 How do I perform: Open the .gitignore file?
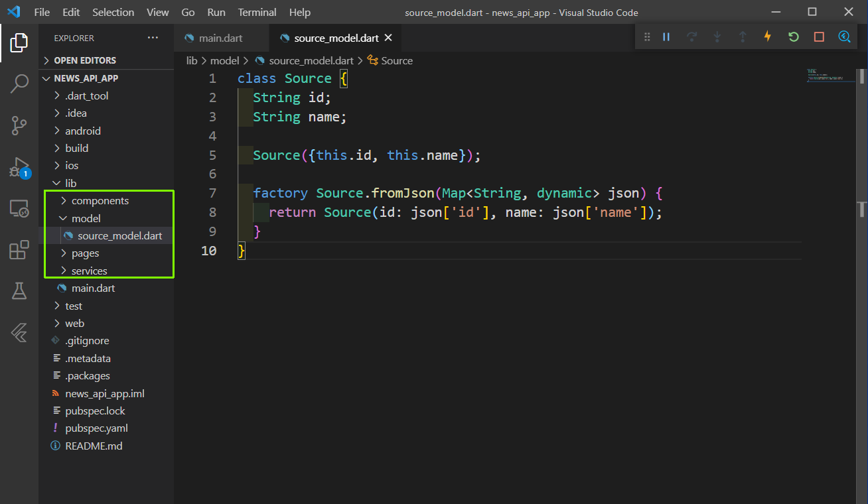click(106, 340)
